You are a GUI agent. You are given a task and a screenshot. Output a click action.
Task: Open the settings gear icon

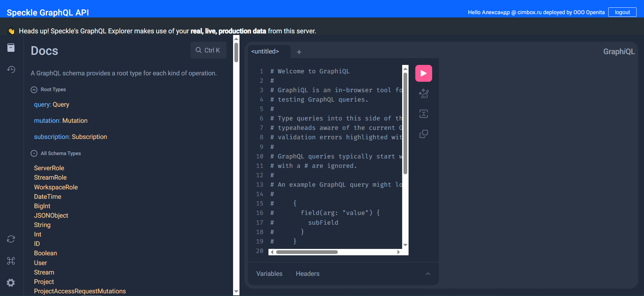pos(11,283)
